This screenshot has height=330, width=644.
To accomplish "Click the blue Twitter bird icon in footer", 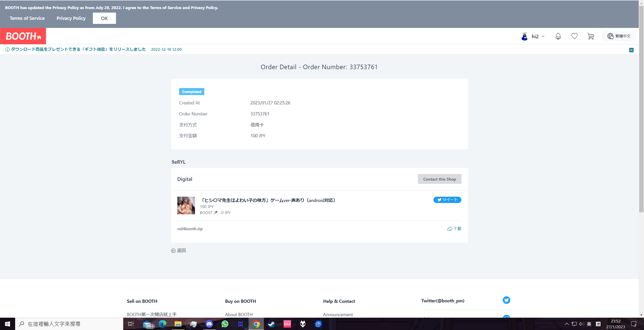I will click(506, 300).
